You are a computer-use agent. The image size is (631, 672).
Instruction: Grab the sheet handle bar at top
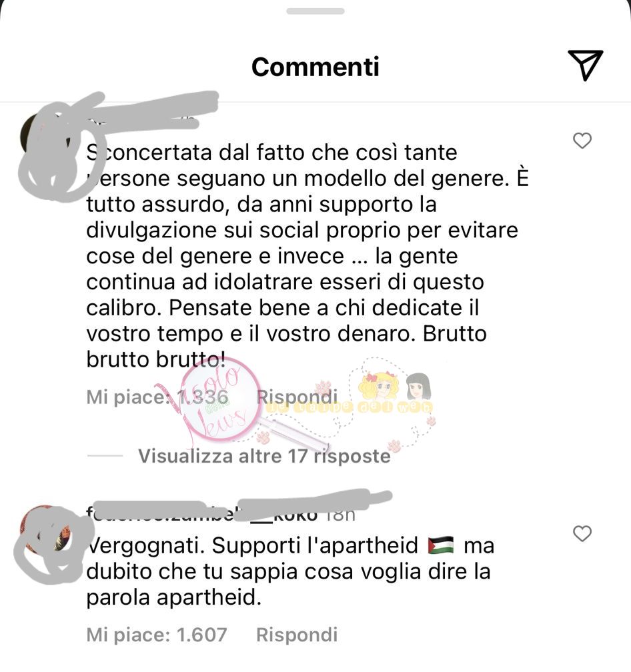[x=315, y=11]
